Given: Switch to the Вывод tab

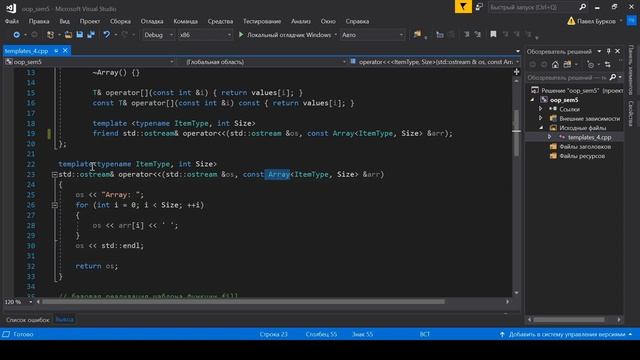Looking at the screenshot, I should [x=64, y=320].
